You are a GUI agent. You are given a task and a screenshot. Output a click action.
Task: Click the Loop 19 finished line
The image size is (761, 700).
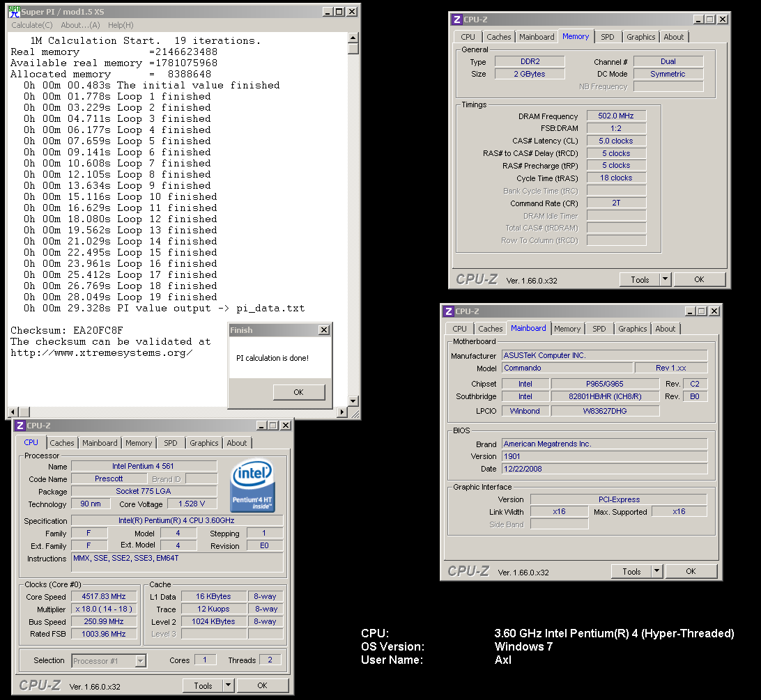(x=121, y=297)
